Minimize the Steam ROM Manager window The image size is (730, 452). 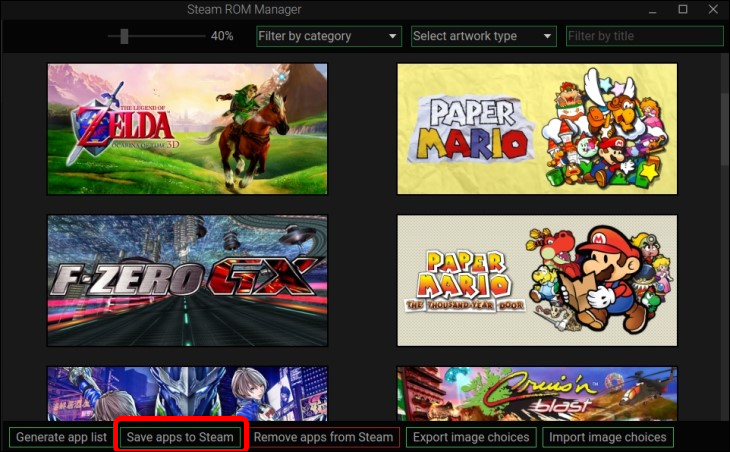652,10
